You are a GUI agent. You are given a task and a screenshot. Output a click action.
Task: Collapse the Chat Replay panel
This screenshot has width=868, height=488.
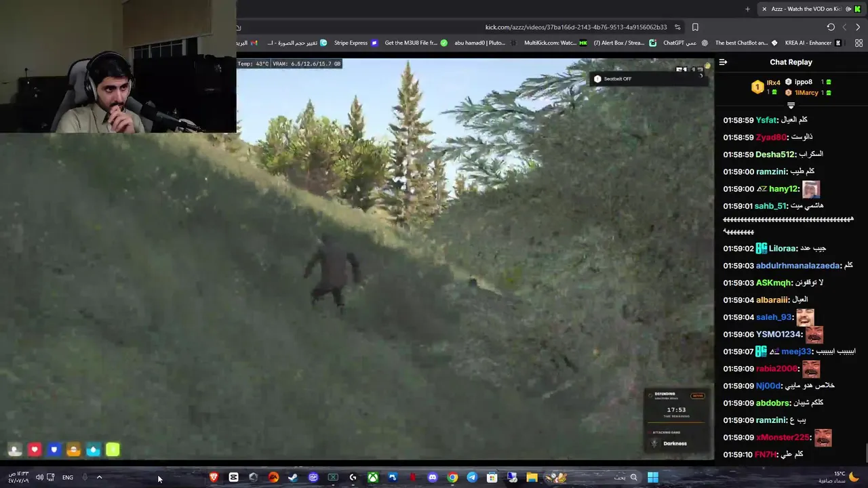click(723, 62)
